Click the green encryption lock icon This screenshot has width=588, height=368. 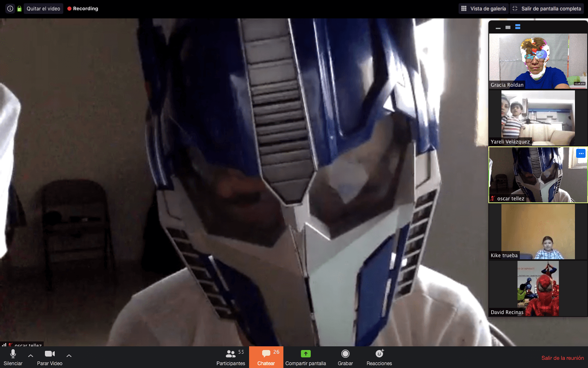19,9
